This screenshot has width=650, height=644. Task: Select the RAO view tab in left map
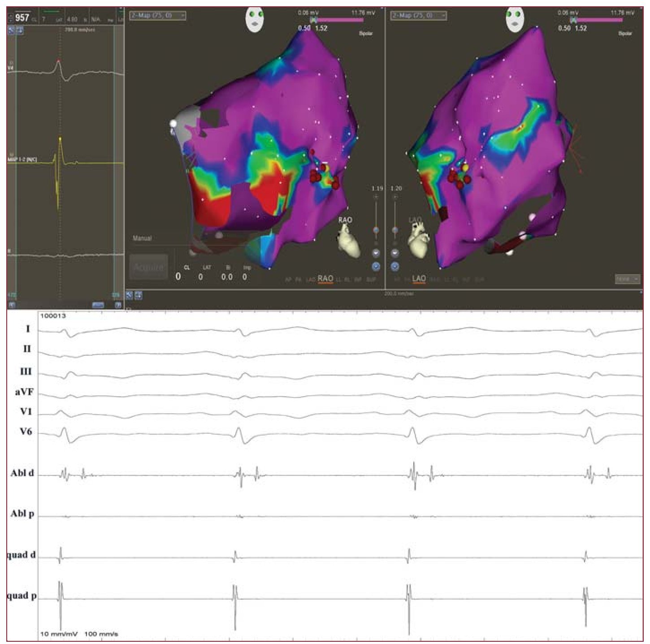[x=325, y=279]
